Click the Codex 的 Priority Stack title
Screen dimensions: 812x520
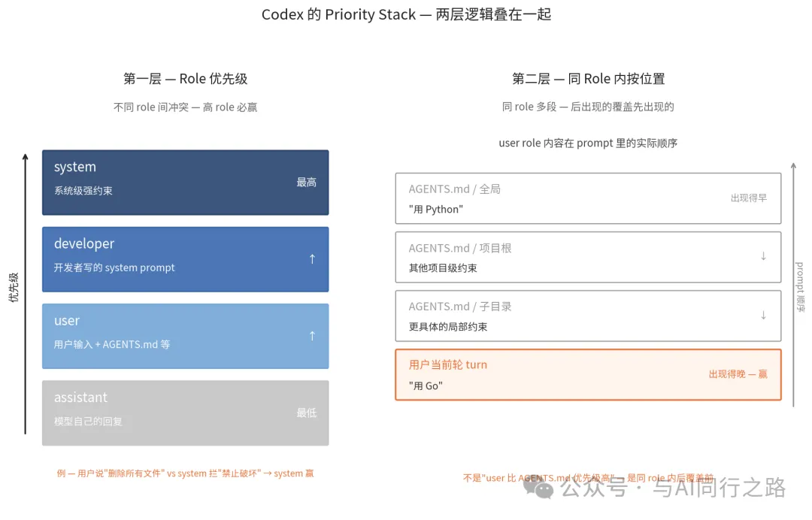tap(406, 15)
